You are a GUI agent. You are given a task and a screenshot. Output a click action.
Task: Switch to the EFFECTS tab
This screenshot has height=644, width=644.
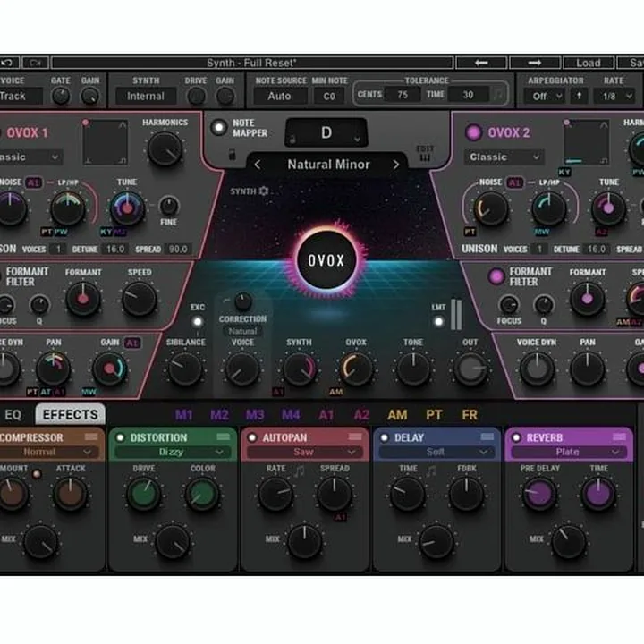click(71, 415)
